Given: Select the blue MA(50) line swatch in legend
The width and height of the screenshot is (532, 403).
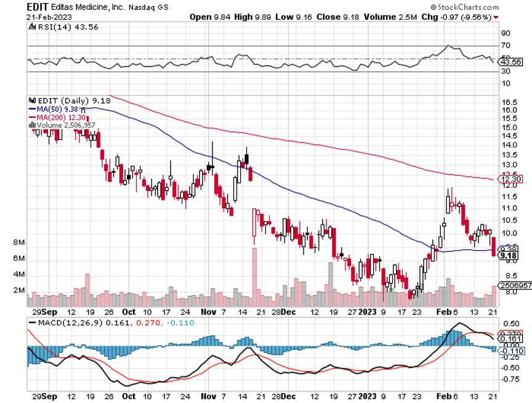Looking at the screenshot, I should (33, 109).
